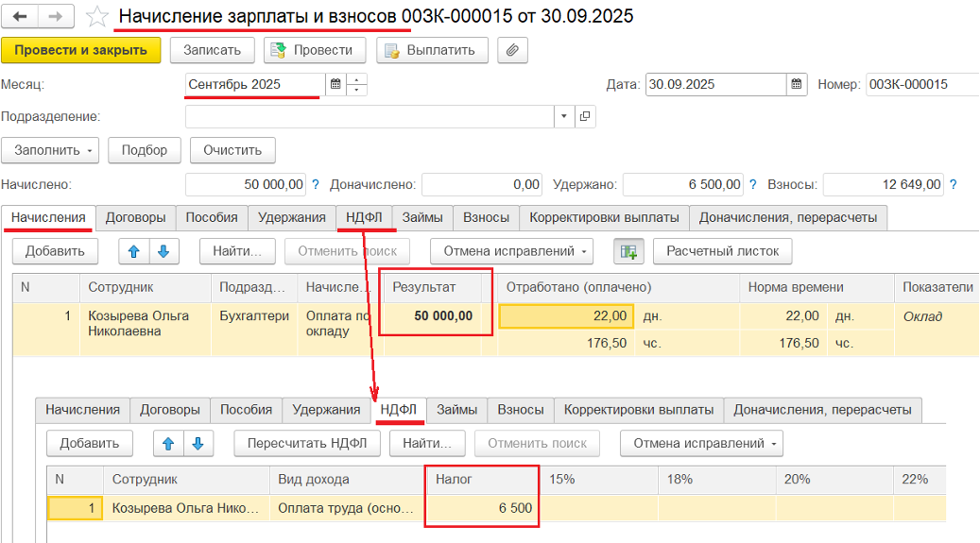Open attached files via paperclip icon
This screenshot has height=543, width=980.
(512, 50)
